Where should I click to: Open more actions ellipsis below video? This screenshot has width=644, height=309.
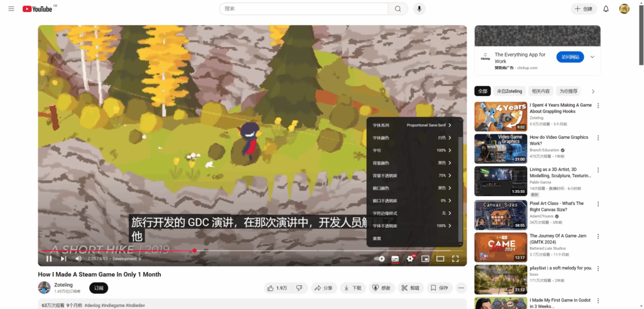(461, 288)
